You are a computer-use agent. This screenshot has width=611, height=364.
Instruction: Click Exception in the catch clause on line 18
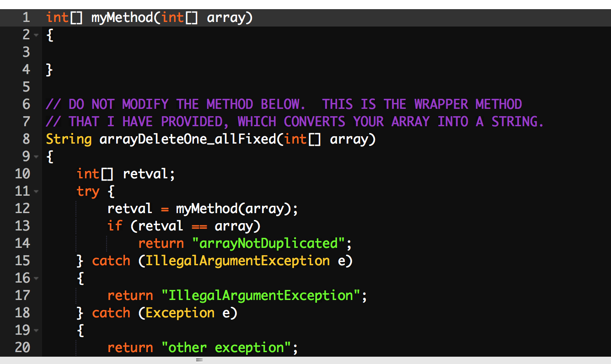[180, 313]
